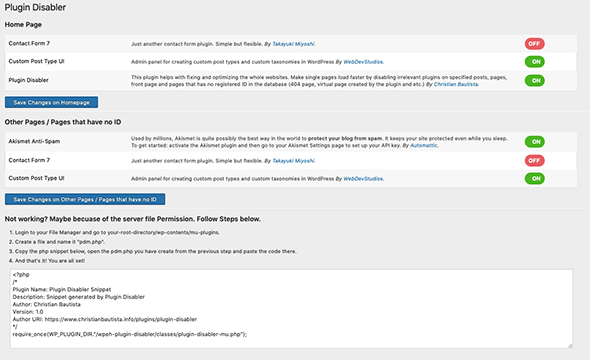
Task: Click Save Changes on Other Pages button
Action: (x=85, y=199)
